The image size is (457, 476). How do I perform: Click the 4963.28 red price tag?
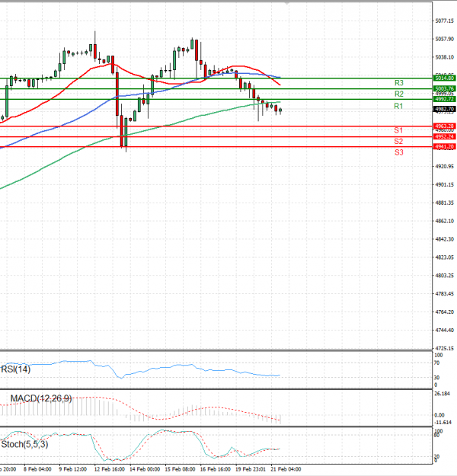[x=444, y=126]
